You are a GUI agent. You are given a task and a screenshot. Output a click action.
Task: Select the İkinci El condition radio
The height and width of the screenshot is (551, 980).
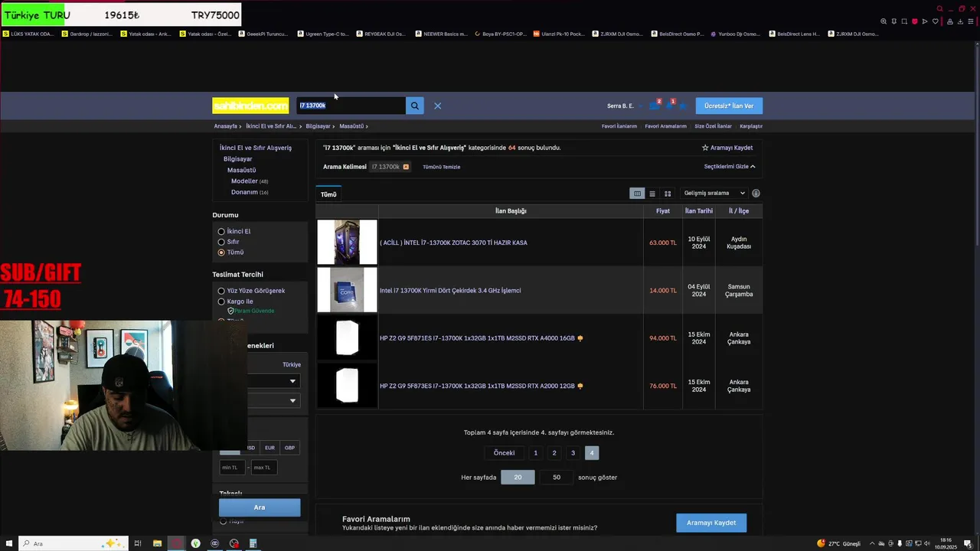tap(221, 231)
